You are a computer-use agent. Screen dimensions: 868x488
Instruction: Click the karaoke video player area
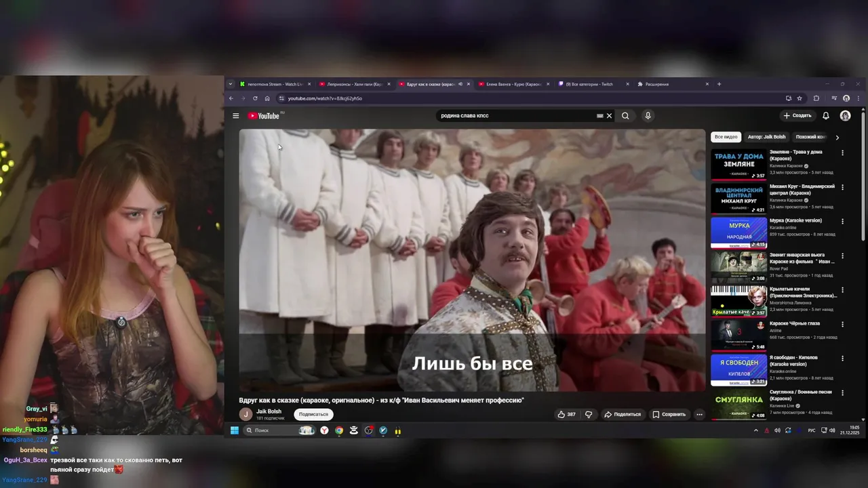click(x=472, y=260)
